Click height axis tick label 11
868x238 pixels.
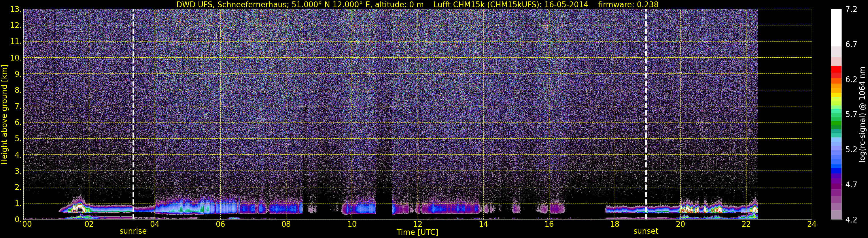(16, 42)
